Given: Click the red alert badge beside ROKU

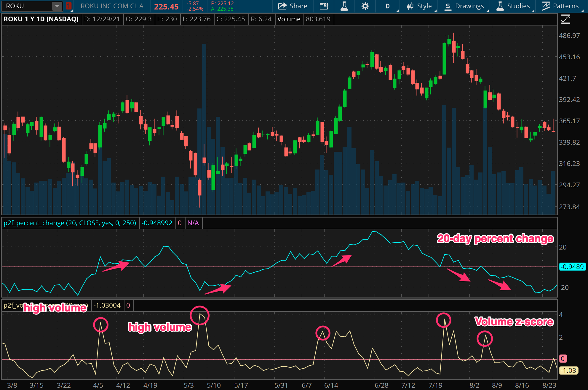Looking at the screenshot, I should click(68, 6).
